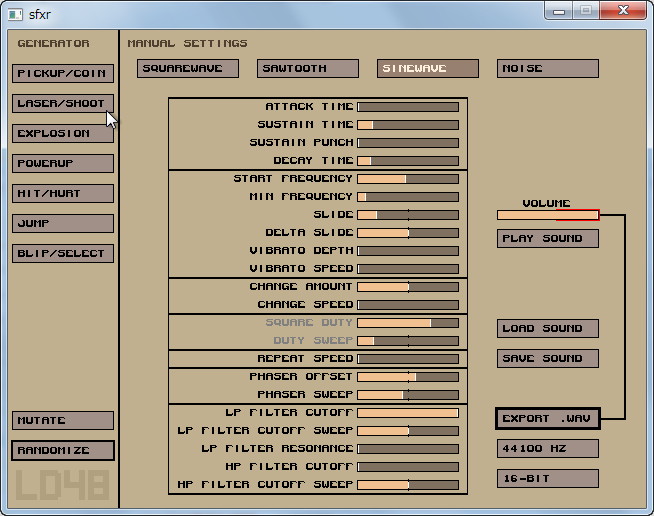The height and width of the screenshot is (516, 654).
Task: Set the Phaser Offset slider
Action: click(408, 378)
